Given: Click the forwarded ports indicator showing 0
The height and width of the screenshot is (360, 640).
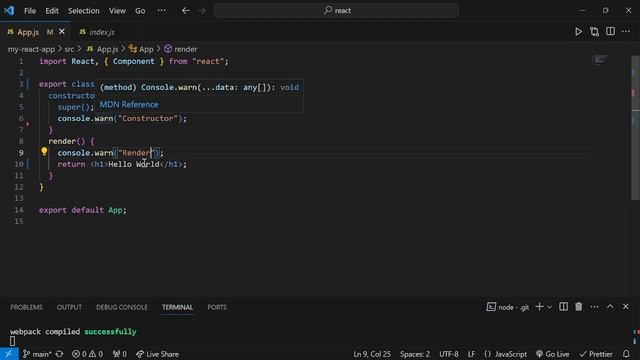Looking at the screenshot, I should (120, 354).
